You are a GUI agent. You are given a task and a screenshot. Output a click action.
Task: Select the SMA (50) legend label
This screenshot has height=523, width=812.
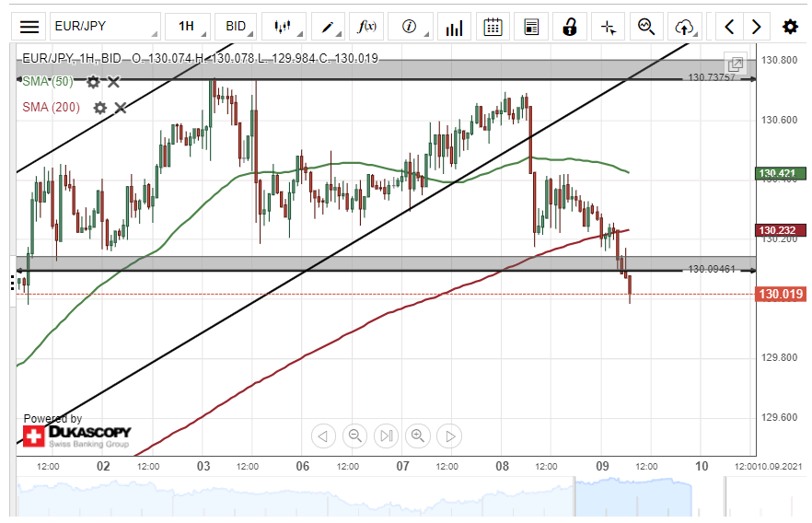pyautogui.click(x=48, y=81)
